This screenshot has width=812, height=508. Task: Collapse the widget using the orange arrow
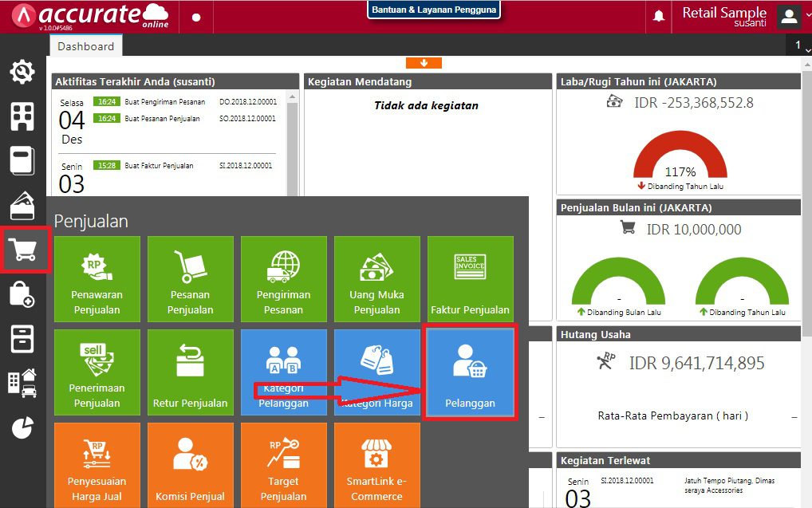(x=425, y=62)
